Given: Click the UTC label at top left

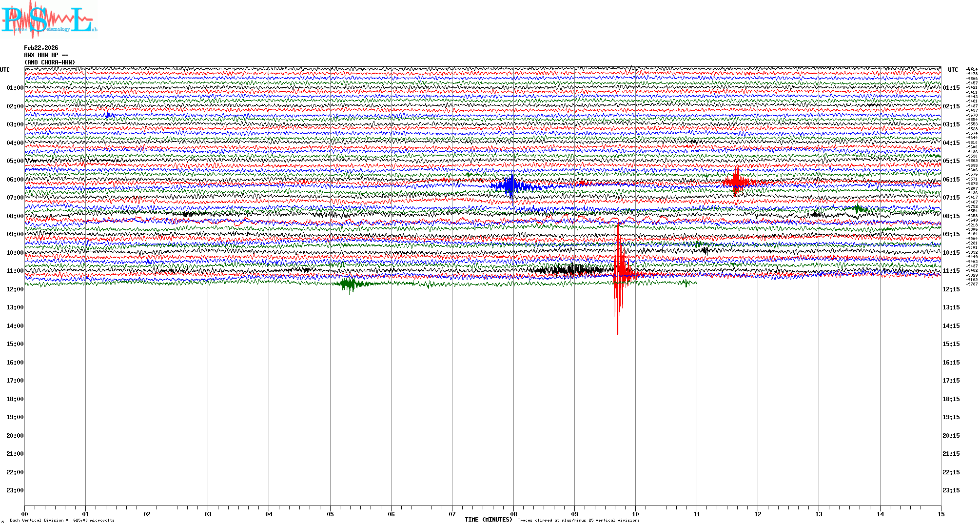Looking at the screenshot, I should 5,70.
